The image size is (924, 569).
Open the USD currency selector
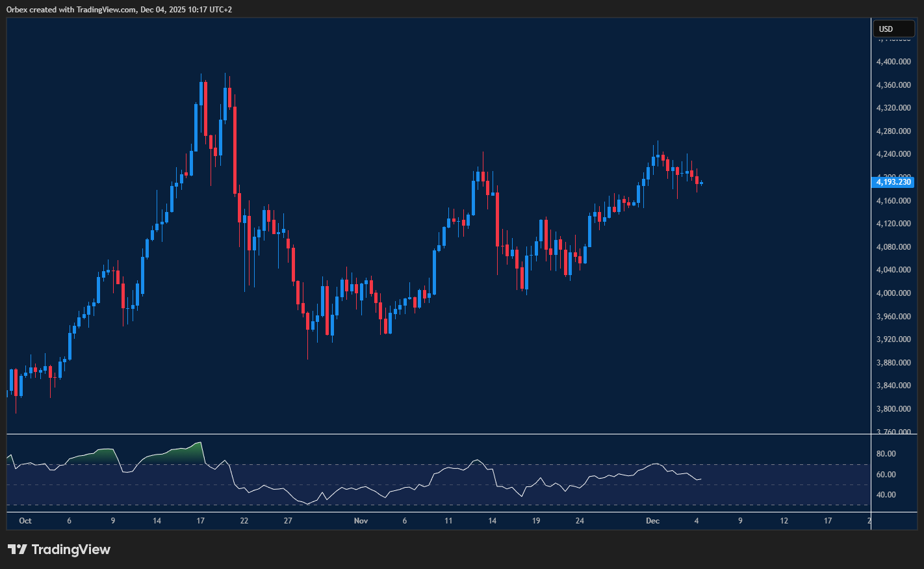[x=893, y=29]
